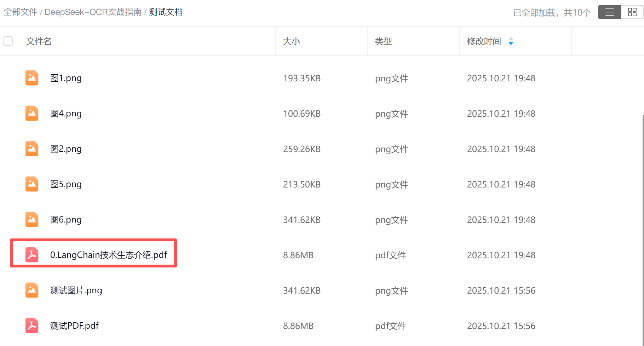Viewport: 644px width, 346px height.
Task: Open 0.LangChain技术生态介绍.pdf
Action: pos(109,255)
